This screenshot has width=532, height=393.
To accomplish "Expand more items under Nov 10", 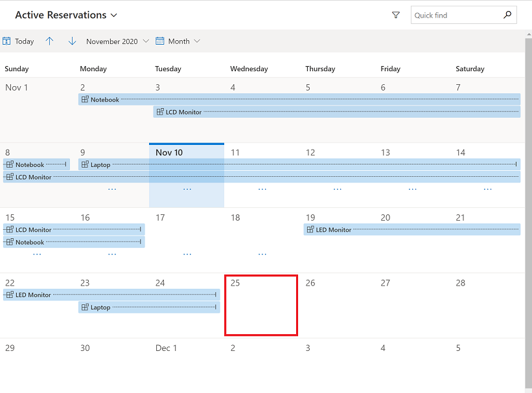I will [187, 188].
